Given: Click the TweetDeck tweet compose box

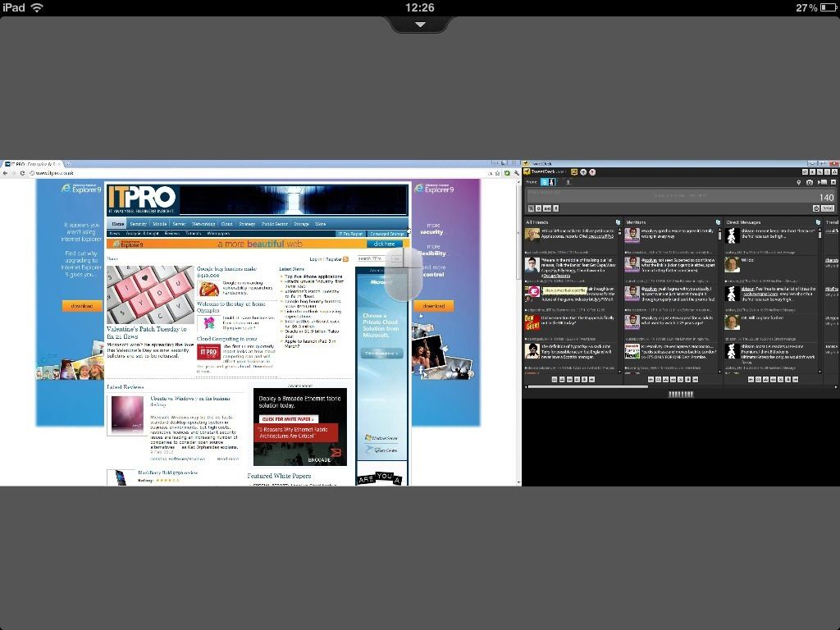Looking at the screenshot, I should pos(680,195).
